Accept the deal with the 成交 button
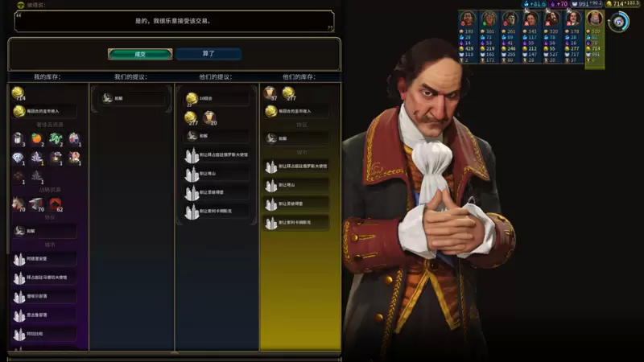 point(140,54)
